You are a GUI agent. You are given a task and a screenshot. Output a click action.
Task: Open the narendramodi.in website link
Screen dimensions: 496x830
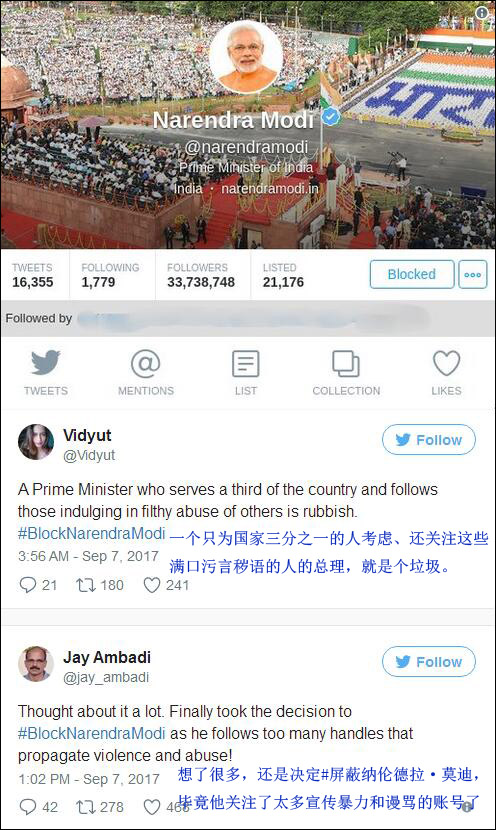(x=270, y=188)
